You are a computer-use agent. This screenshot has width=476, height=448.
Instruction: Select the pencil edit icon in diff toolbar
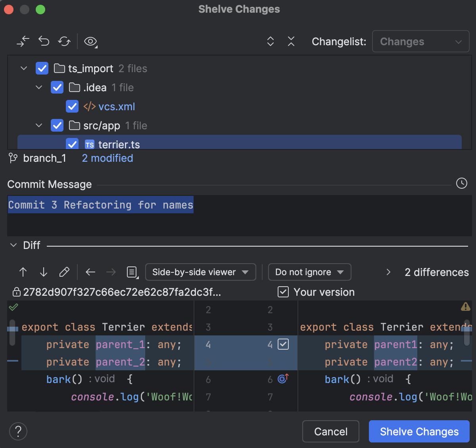point(64,272)
